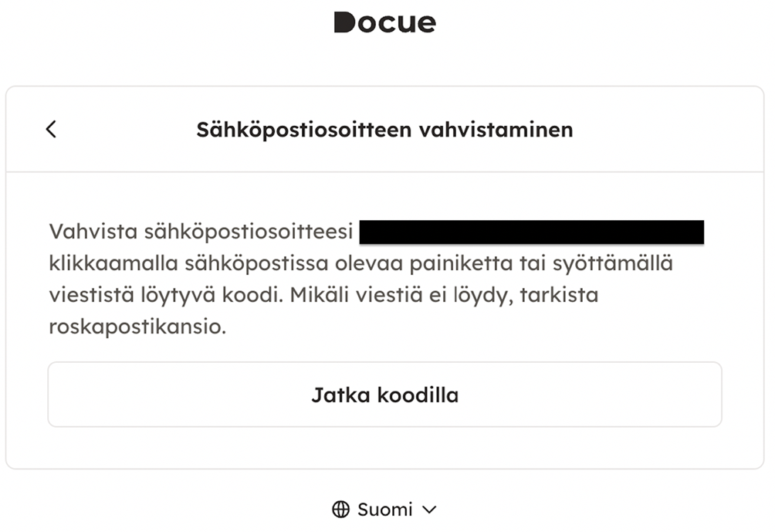Screen dimensions: 775x532
Task: Click the 'painiketta tai' text in the paragraph
Action: [477, 263]
